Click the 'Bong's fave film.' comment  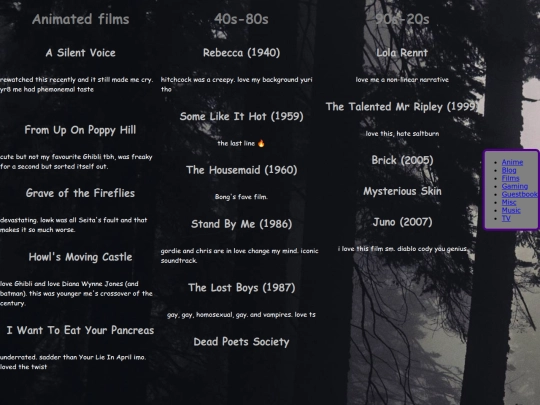(x=241, y=197)
